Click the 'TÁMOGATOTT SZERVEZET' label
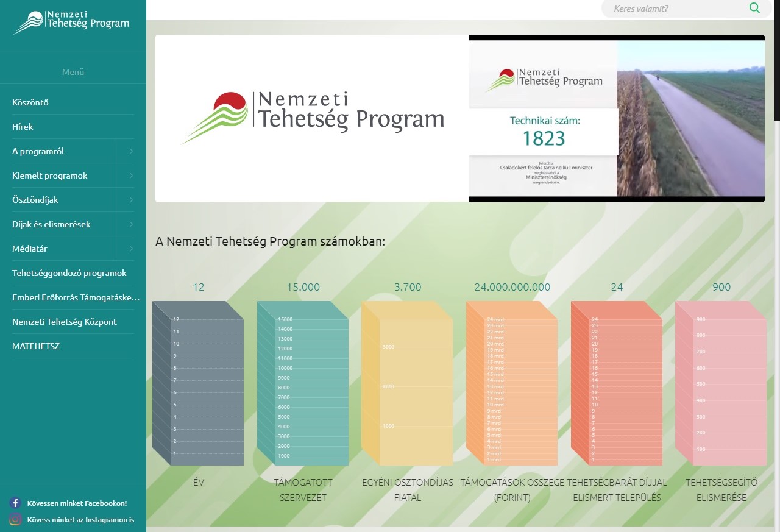Image resolution: width=780 pixels, height=532 pixels. (303, 490)
